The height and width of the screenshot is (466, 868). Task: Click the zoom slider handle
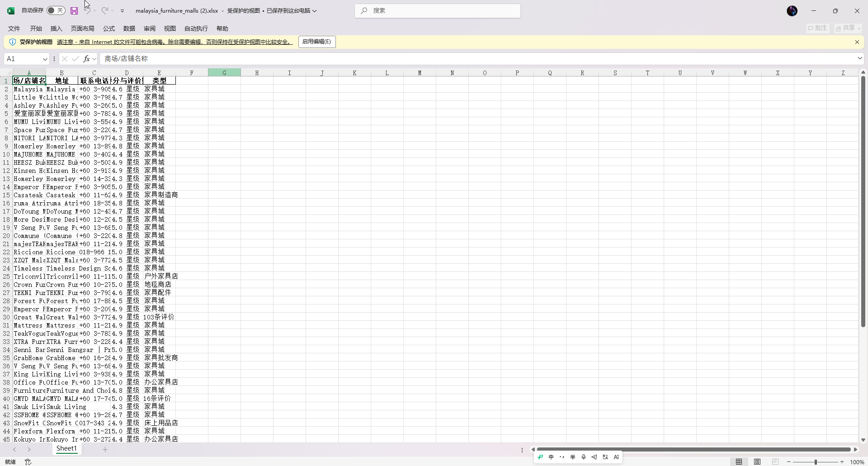pyautogui.click(x=816, y=462)
